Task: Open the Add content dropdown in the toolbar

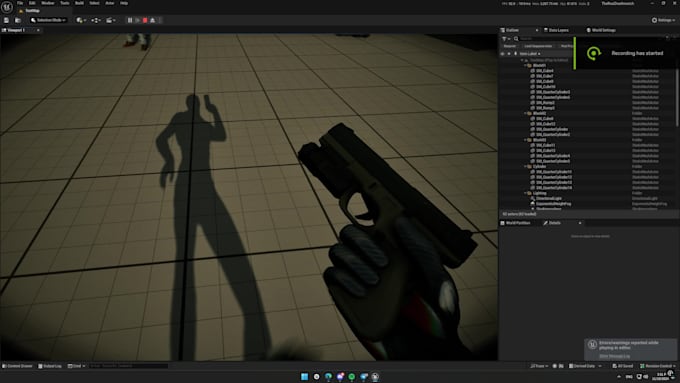Action: click(80, 20)
